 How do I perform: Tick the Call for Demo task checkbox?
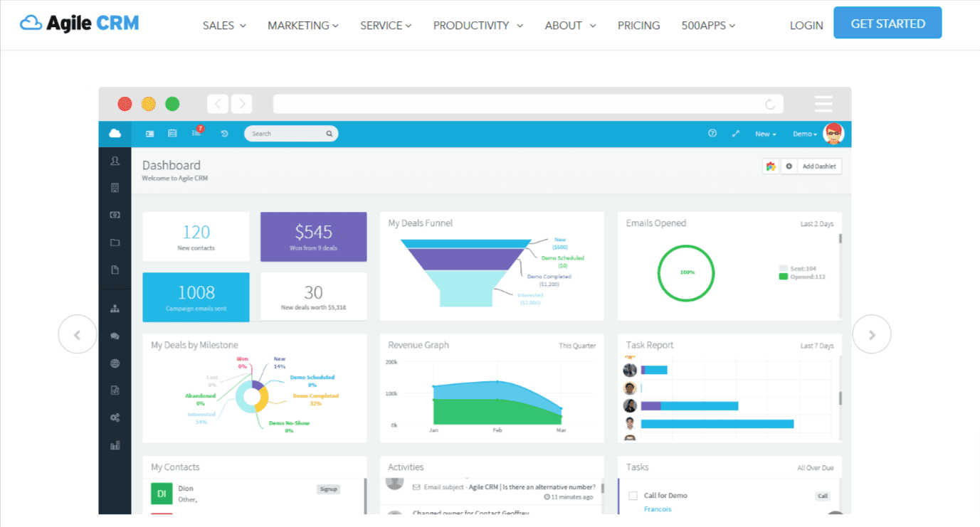coord(633,496)
